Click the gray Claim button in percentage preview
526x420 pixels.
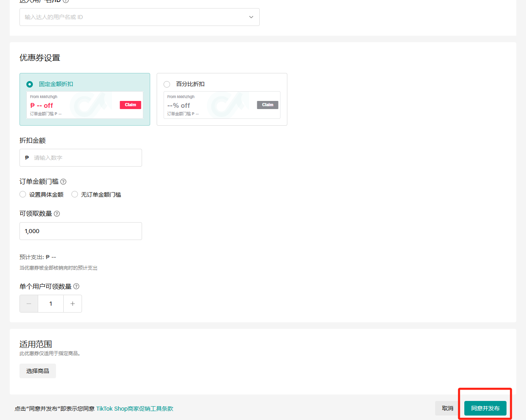267,105
